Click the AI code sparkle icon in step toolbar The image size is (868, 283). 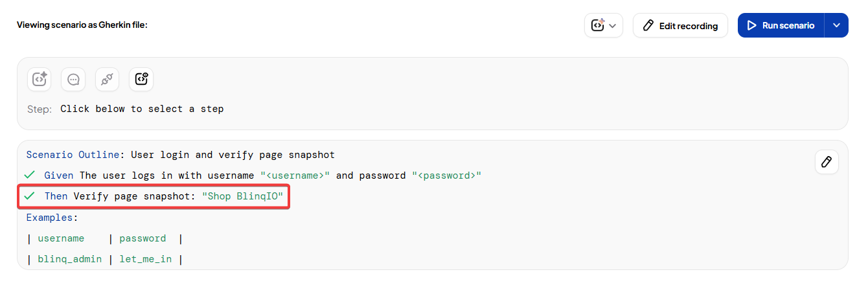(x=39, y=79)
